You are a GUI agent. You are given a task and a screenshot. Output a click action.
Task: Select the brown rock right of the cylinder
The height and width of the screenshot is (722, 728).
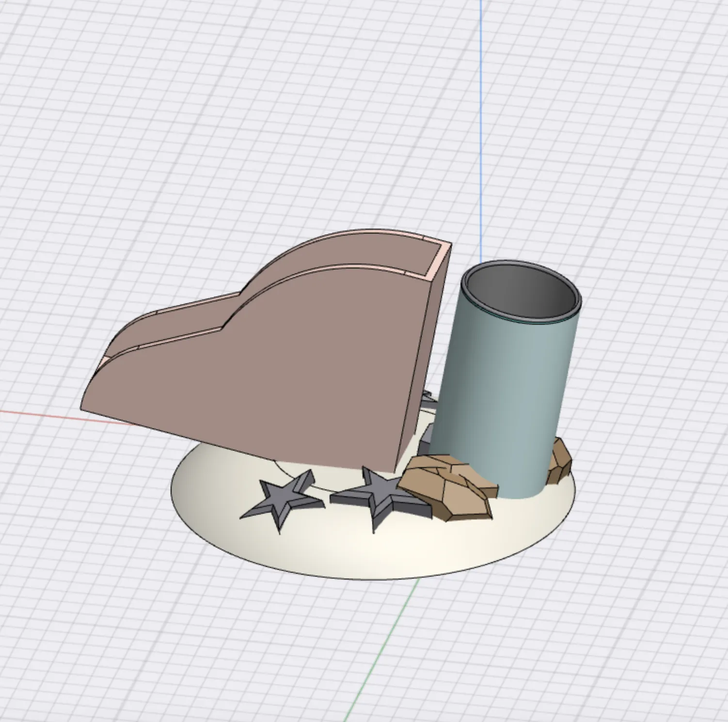click(x=560, y=460)
